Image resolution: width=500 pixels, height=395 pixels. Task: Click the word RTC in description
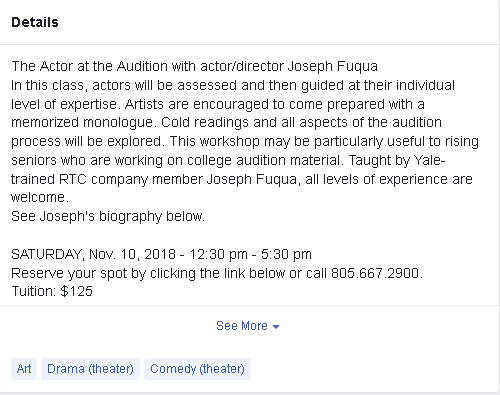(73, 179)
